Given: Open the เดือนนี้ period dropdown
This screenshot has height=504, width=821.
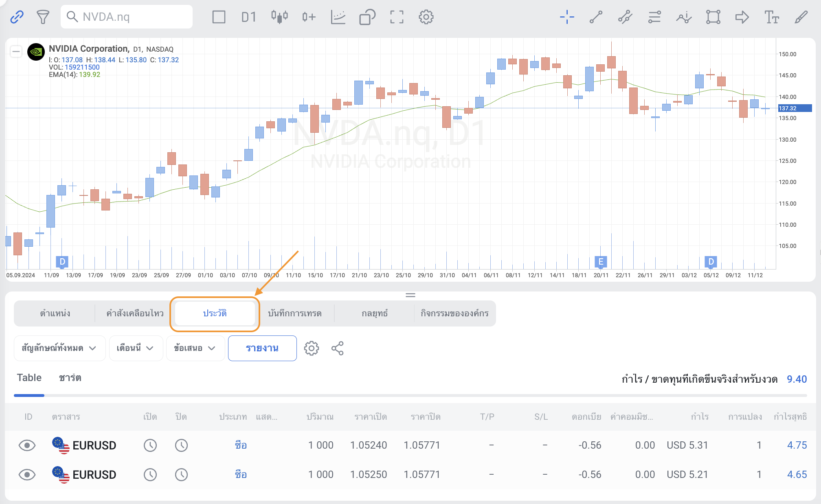Looking at the screenshot, I should tap(136, 348).
